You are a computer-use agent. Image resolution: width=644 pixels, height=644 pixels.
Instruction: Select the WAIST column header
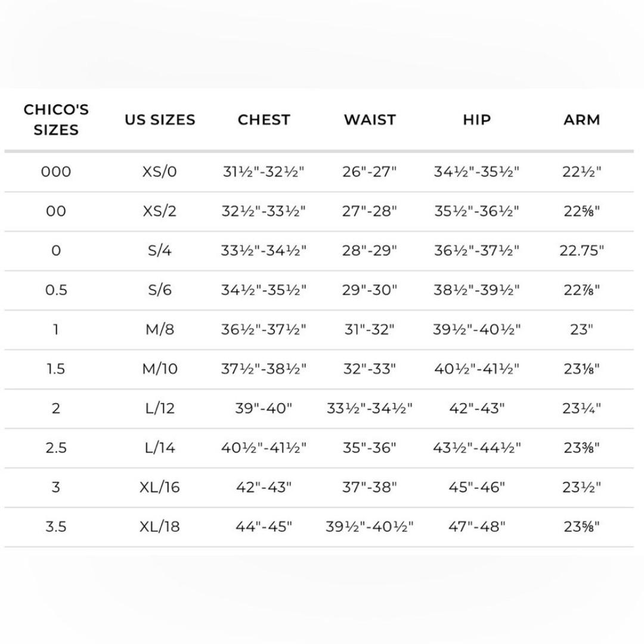click(370, 119)
